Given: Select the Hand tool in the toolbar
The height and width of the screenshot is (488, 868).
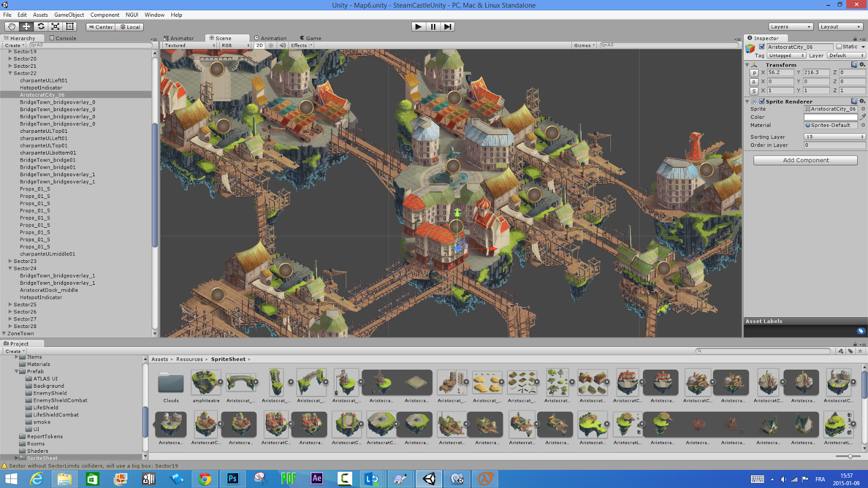Looking at the screenshot, I should tap(11, 27).
